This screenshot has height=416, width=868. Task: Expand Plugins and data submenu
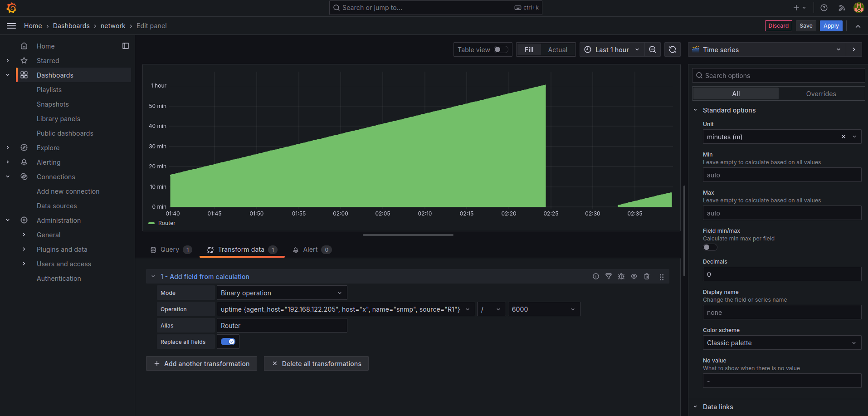(x=24, y=249)
